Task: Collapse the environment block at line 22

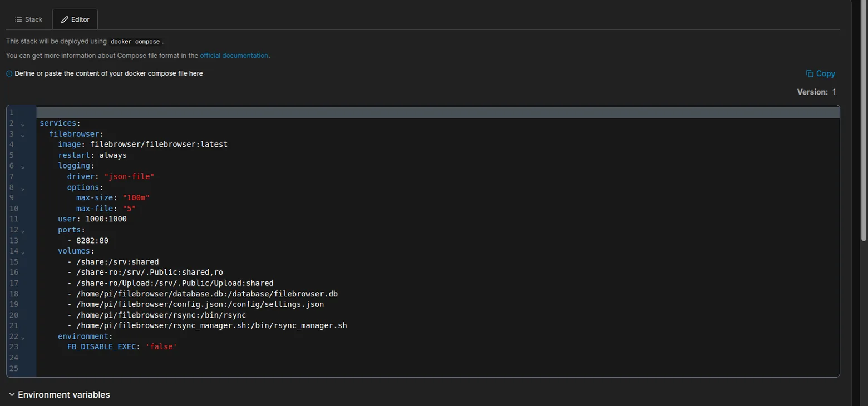Action: (23, 337)
